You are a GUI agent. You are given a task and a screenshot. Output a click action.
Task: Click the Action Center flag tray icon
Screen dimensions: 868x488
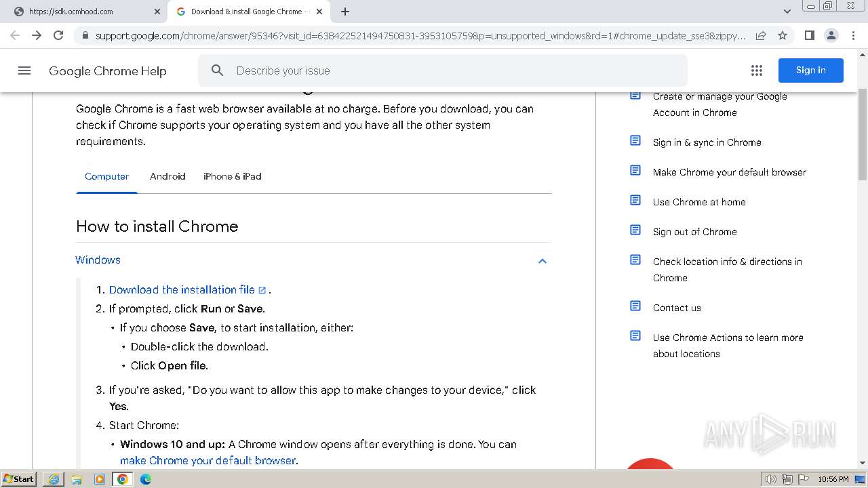[804, 479]
